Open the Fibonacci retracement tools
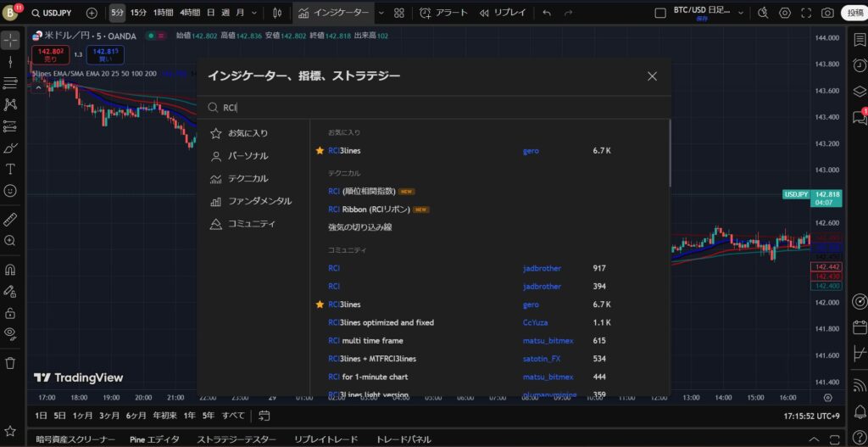 point(10,83)
